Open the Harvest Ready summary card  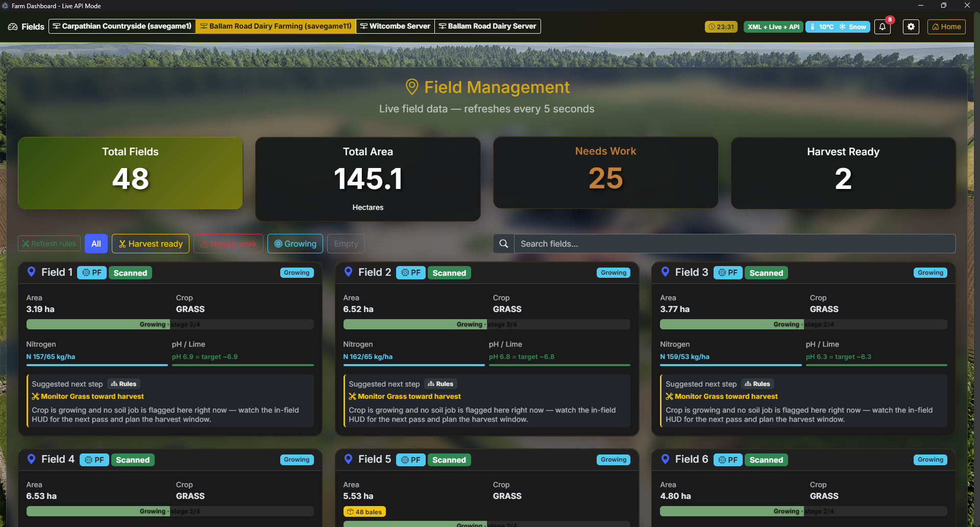pos(843,173)
